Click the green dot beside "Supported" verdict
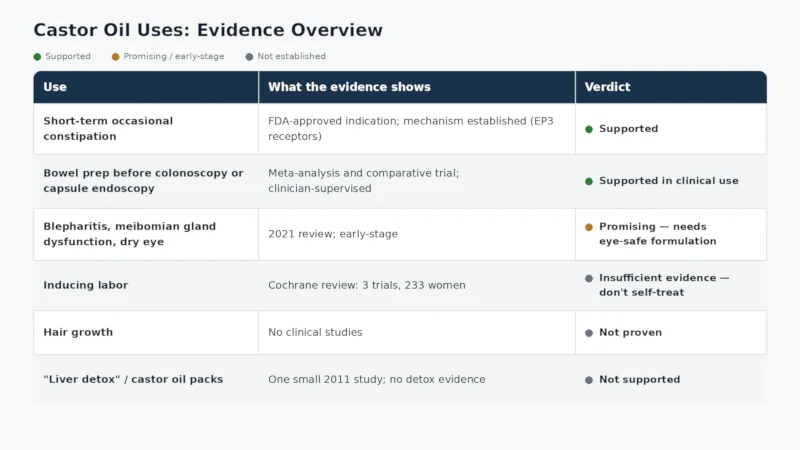The width and height of the screenshot is (800, 450). (x=589, y=129)
